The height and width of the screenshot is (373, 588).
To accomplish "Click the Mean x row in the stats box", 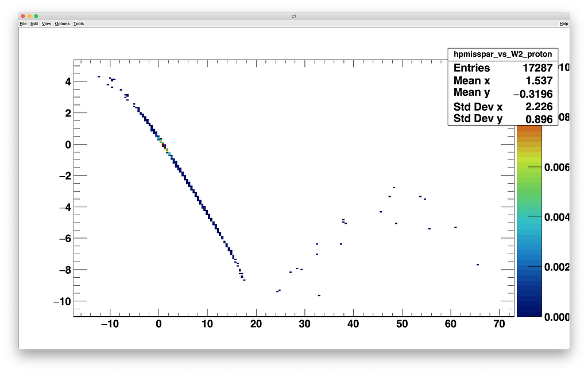I will point(502,80).
